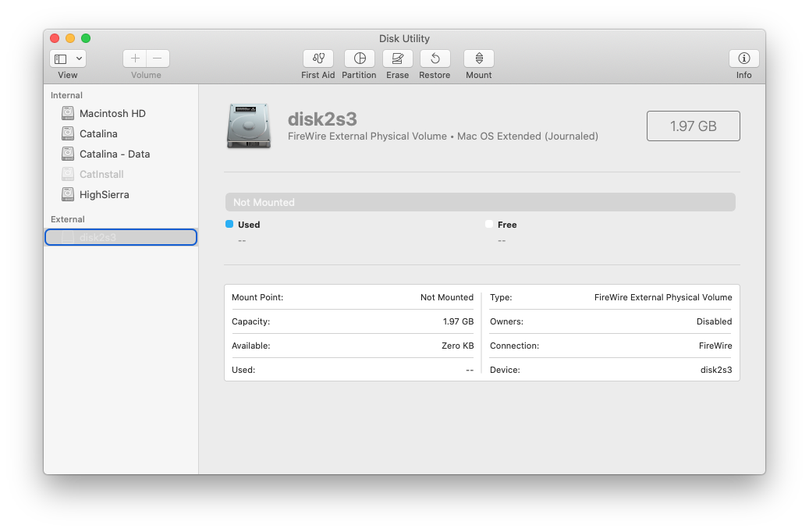
Task: Click the white Free color swatch
Action: click(x=489, y=224)
